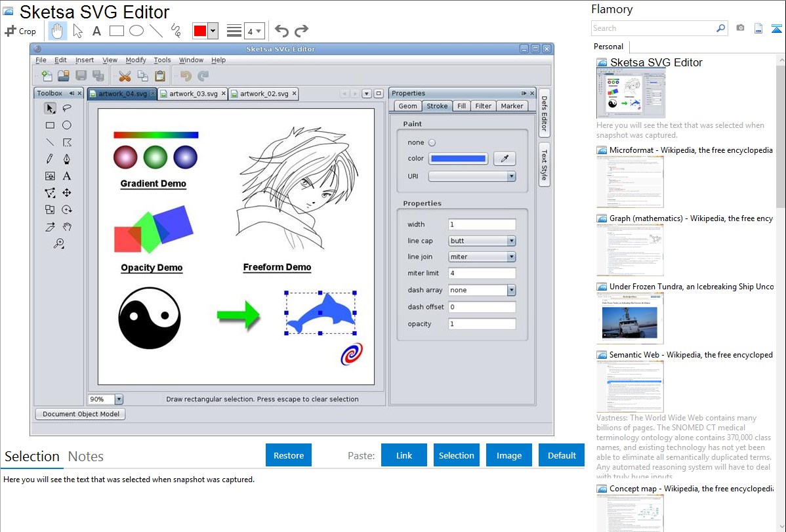Select the image insert tool in Toolbox
The height and width of the screenshot is (532, 786).
pos(50,176)
